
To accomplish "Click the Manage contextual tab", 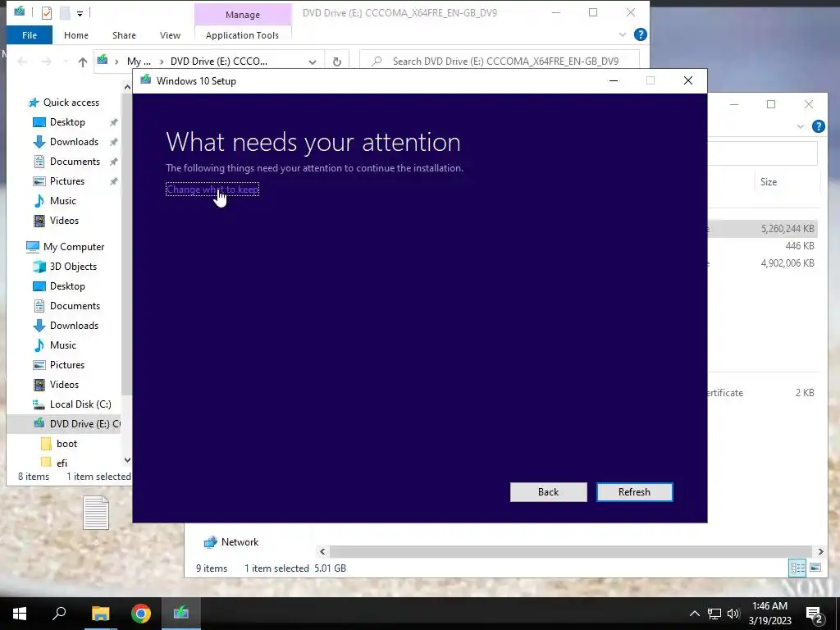I will [243, 15].
